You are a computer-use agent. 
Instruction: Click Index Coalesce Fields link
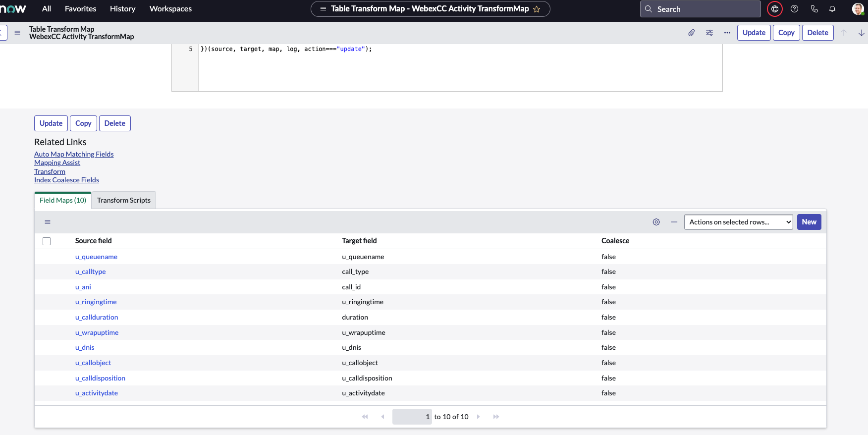(66, 180)
